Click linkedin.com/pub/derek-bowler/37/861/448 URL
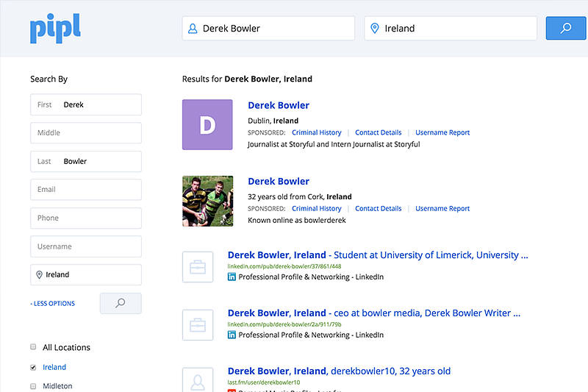The width and height of the screenshot is (588, 392). coord(284,266)
